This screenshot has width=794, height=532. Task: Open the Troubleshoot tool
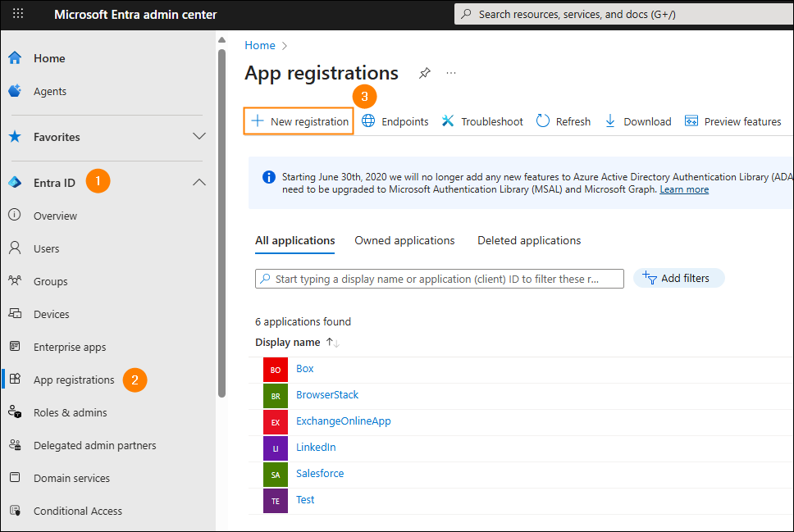(x=482, y=121)
